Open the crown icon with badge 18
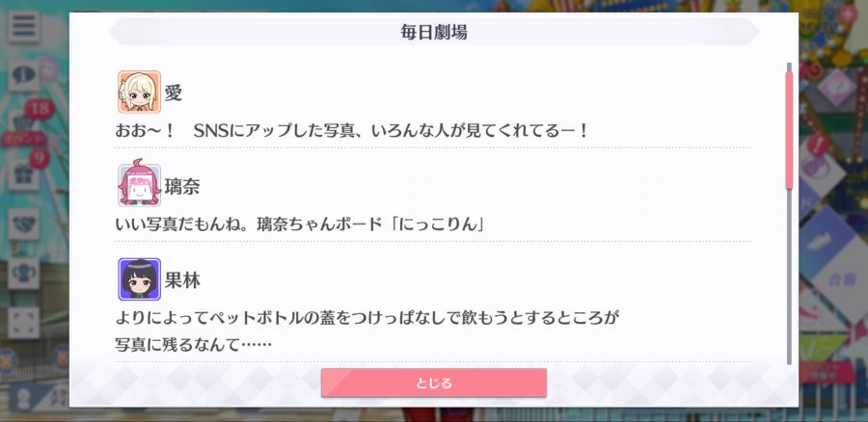 (23, 122)
